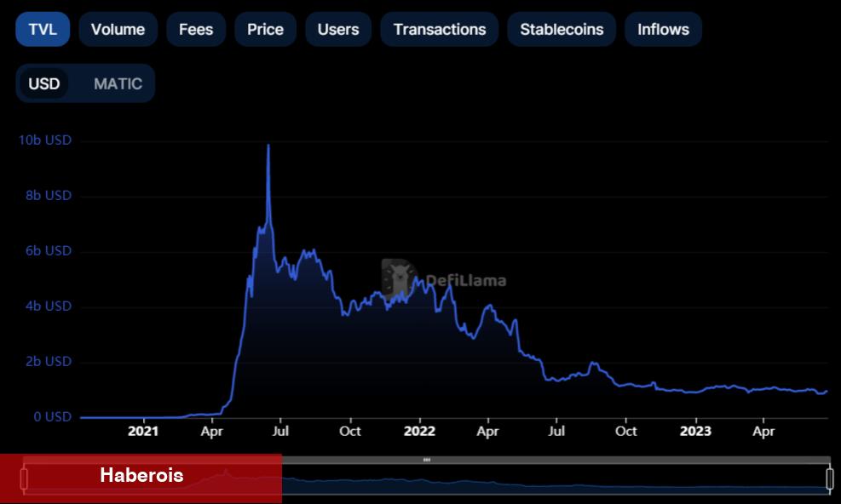Click the 6b USD axis label
The height and width of the screenshot is (504, 841).
pyautogui.click(x=49, y=250)
